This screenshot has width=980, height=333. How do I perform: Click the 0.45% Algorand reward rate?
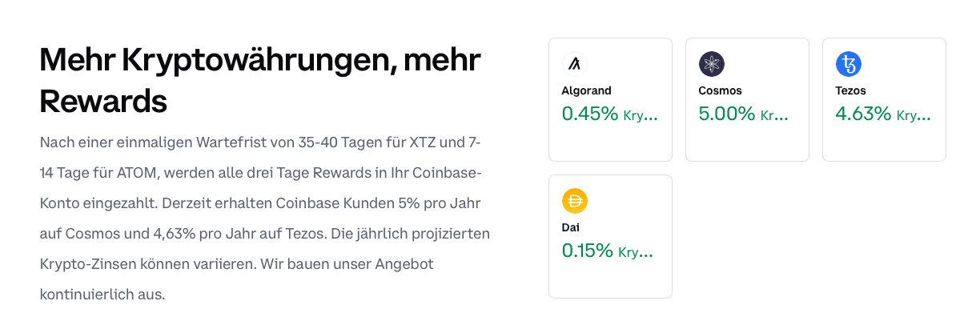(x=590, y=114)
